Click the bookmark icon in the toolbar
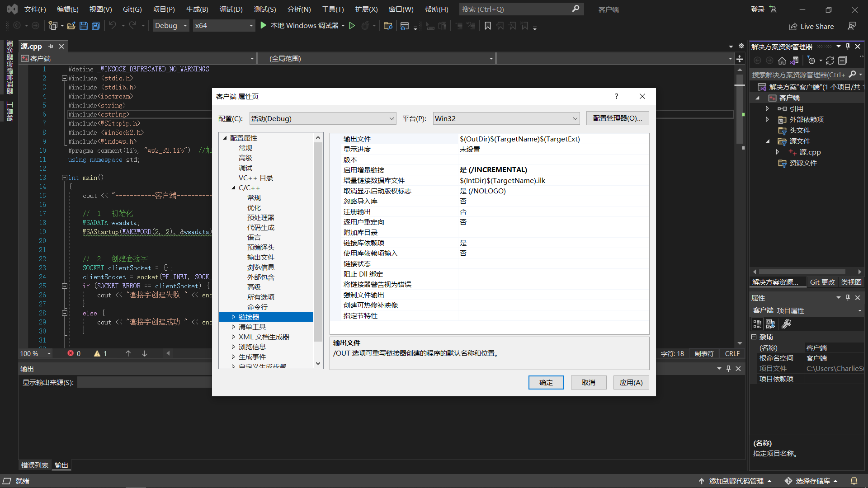Image resolution: width=868 pixels, height=488 pixels. 487,26
